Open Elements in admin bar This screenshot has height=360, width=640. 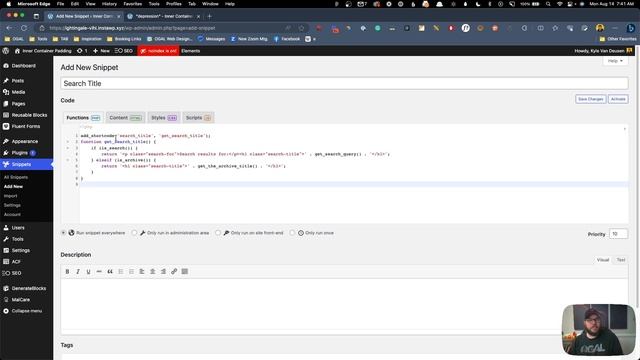point(190,51)
